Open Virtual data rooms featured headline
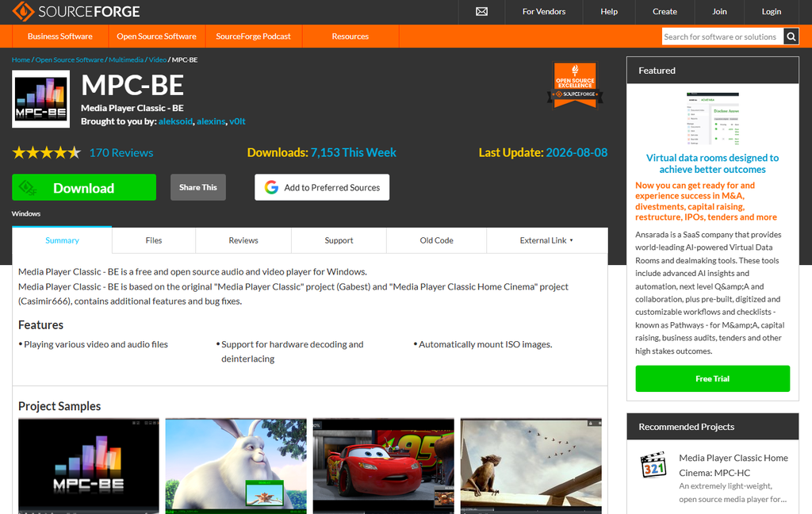The width and height of the screenshot is (812, 514). click(713, 163)
